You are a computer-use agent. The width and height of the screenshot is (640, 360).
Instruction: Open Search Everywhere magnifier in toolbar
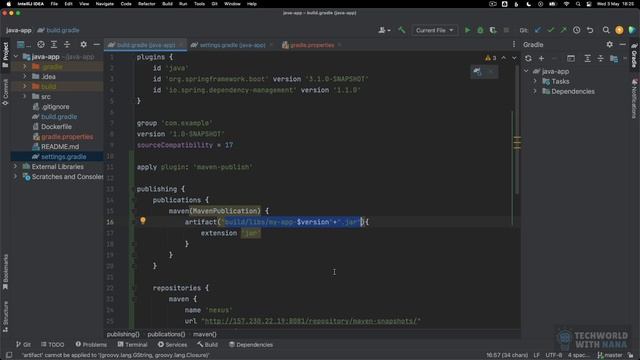click(x=606, y=30)
